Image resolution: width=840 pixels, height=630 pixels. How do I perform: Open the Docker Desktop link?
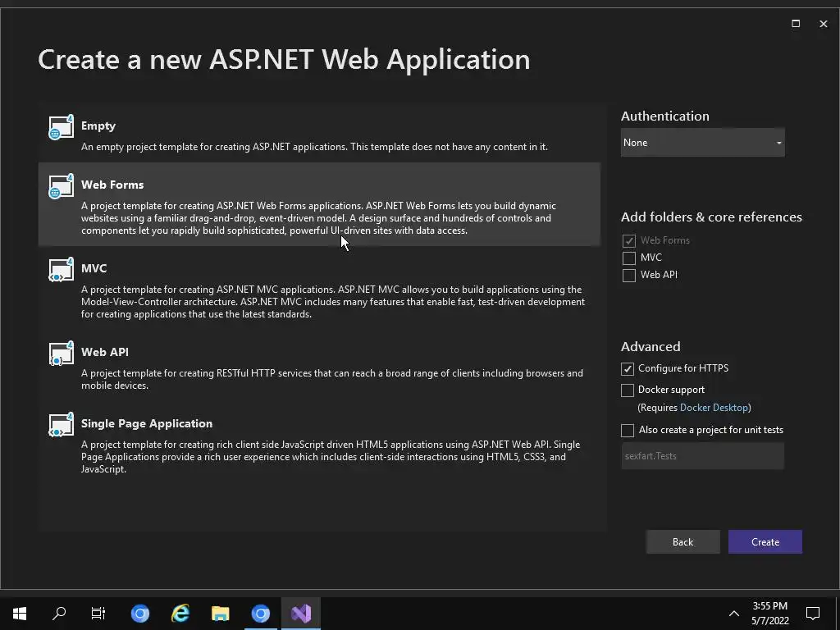714,408
